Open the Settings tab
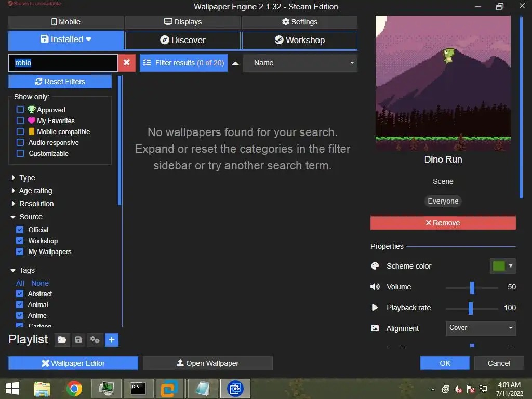This screenshot has height=399, width=532. pos(300,22)
